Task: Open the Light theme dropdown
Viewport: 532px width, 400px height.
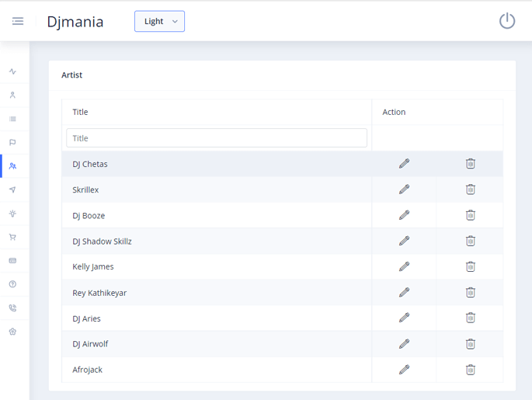Action: click(159, 22)
